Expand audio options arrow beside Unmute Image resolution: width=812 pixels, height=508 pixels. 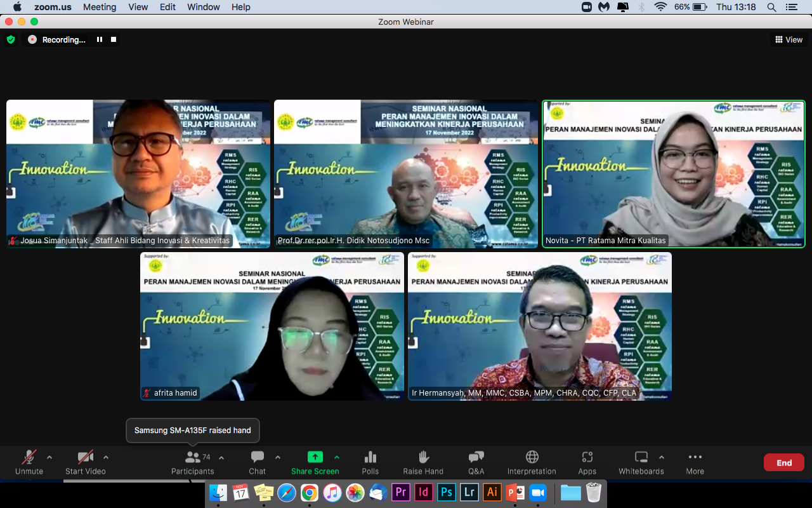[49, 457]
